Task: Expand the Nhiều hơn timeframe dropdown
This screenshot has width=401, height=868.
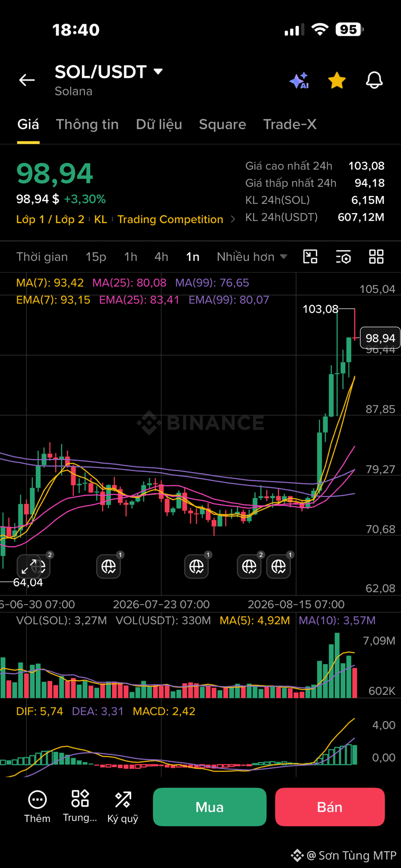Action: 252,257
